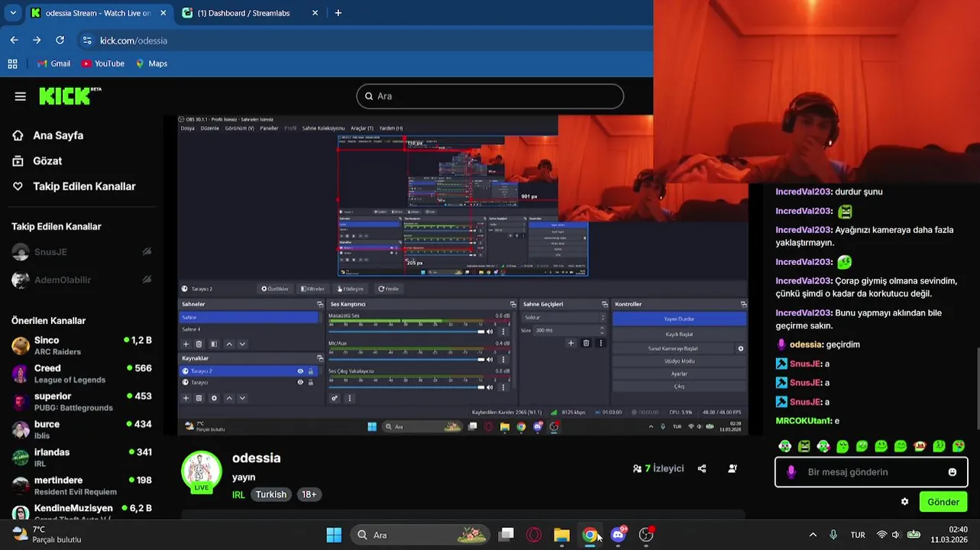Configure virtual camera gear in Kontroller
The image size is (980, 550).
(740, 348)
